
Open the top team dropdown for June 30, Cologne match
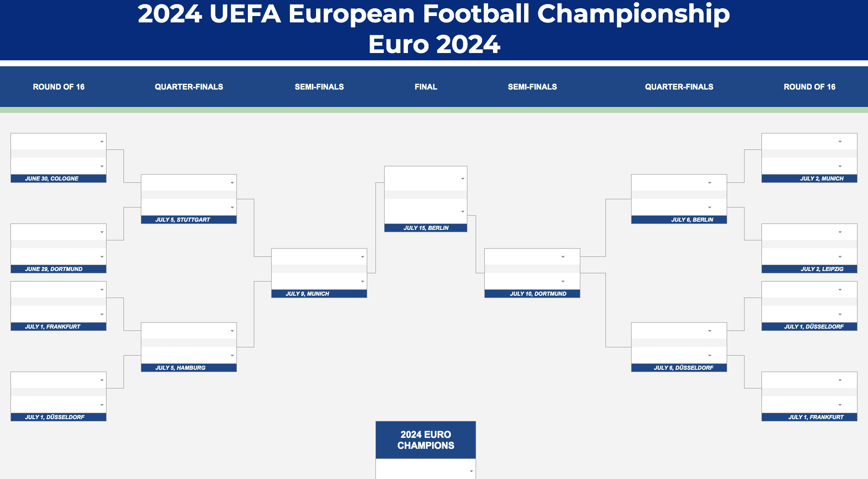point(102,142)
